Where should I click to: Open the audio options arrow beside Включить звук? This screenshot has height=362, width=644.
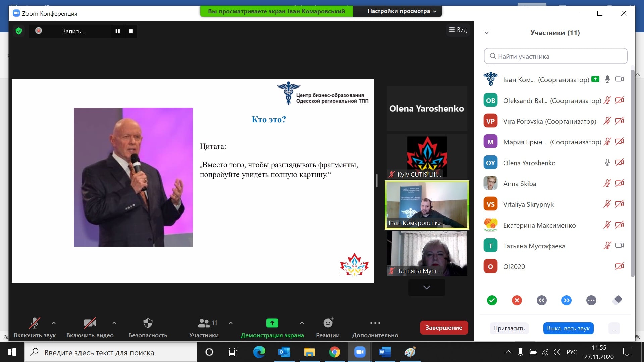click(54, 323)
